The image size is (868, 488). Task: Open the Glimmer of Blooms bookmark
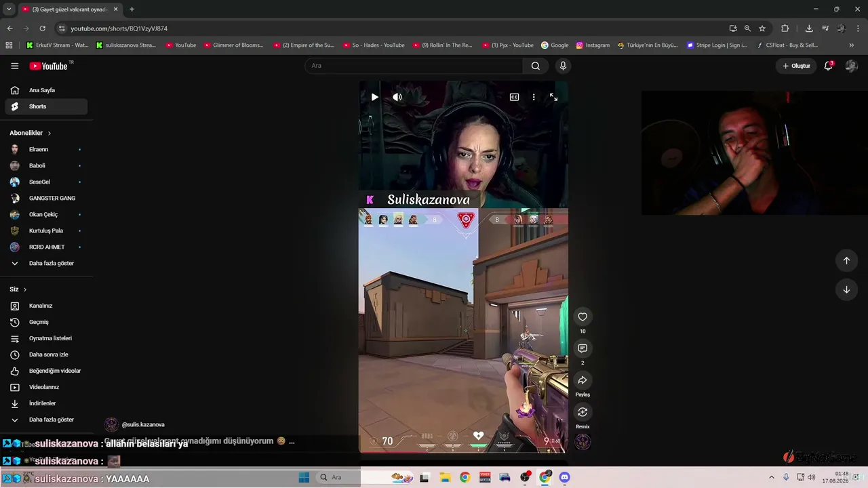click(x=234, y=45)
